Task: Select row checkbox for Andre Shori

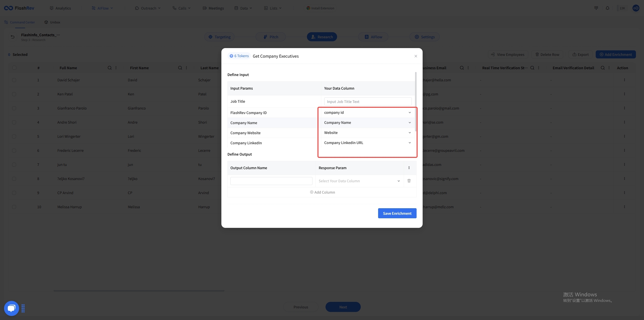Action: tap(14, 122)
